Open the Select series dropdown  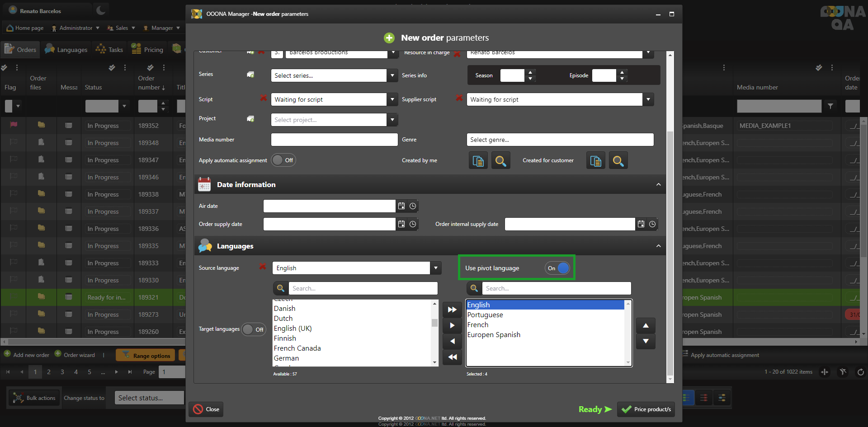point(392,75)
